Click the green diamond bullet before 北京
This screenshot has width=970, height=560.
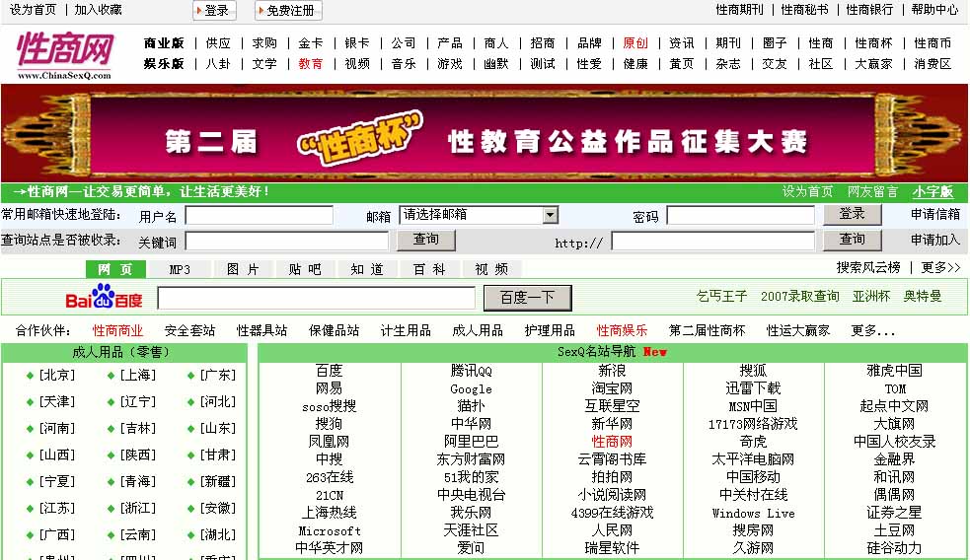pos(31,376)
